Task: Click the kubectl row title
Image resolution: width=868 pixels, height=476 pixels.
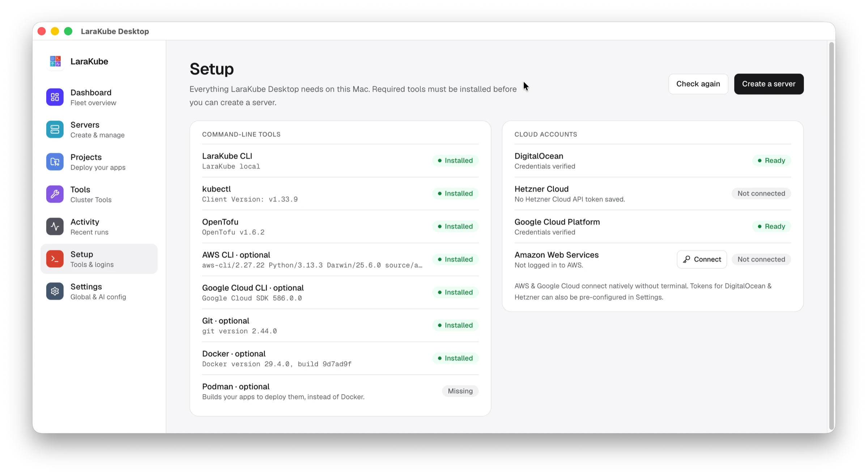Action: tap(216, 189)
